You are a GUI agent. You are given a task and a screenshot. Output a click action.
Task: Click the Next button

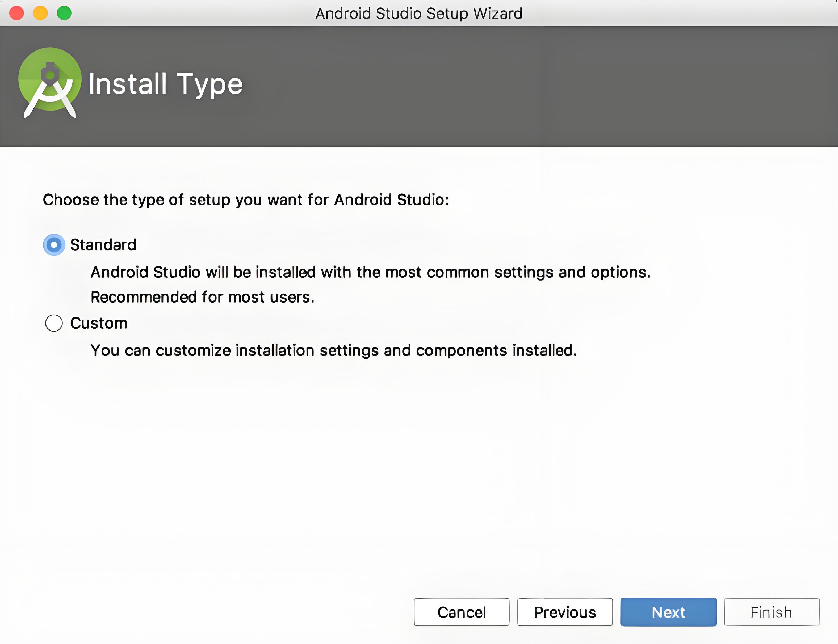668,612
